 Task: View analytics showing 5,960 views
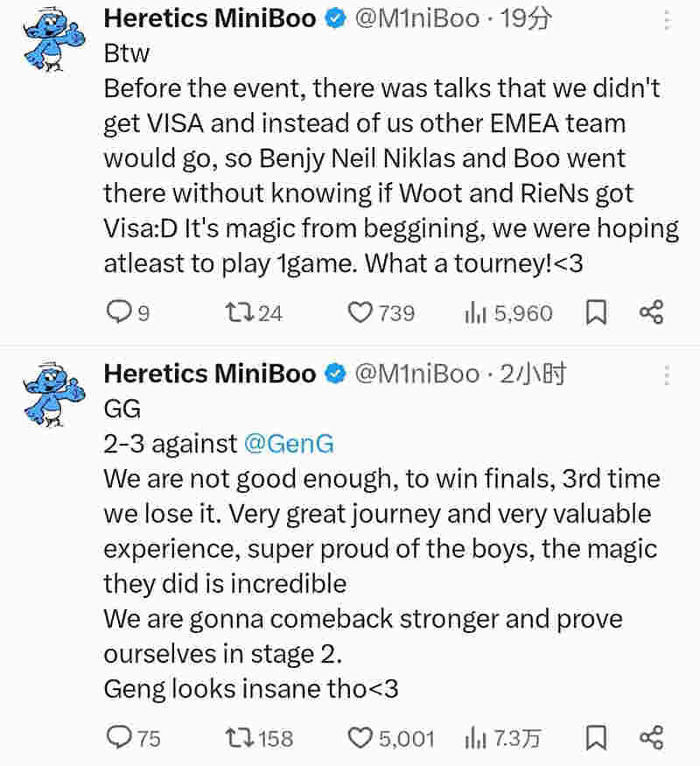474,313
